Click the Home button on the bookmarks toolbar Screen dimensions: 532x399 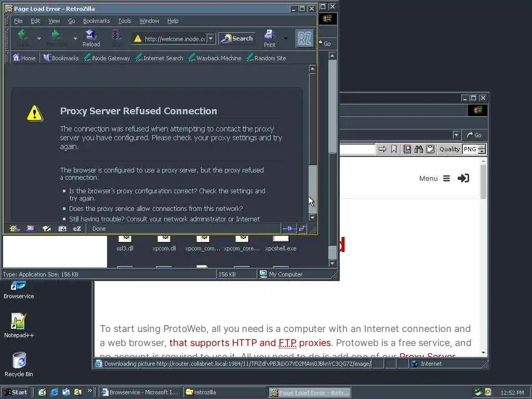24,58
